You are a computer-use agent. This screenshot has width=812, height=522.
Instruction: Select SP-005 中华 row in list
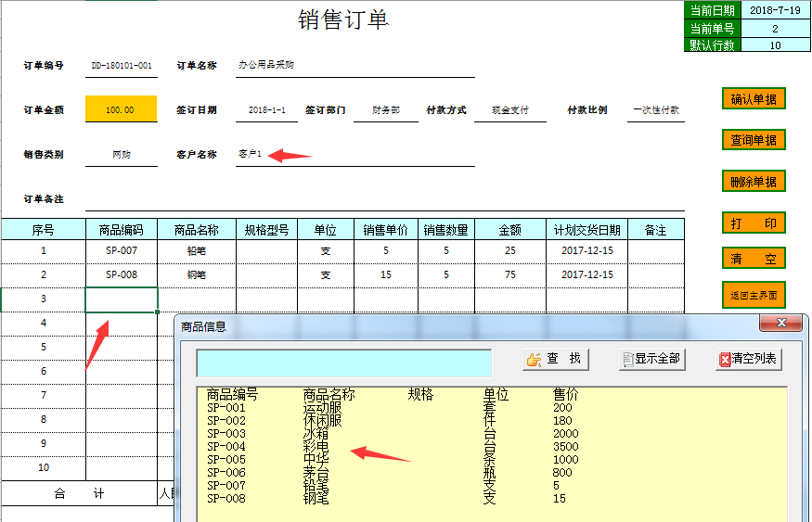(x=492, y=459)
